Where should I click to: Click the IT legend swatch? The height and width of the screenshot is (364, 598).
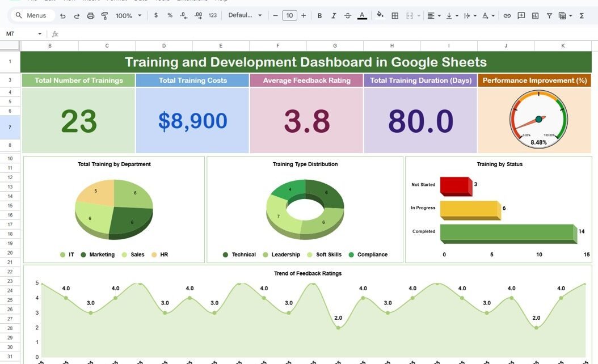62,255
